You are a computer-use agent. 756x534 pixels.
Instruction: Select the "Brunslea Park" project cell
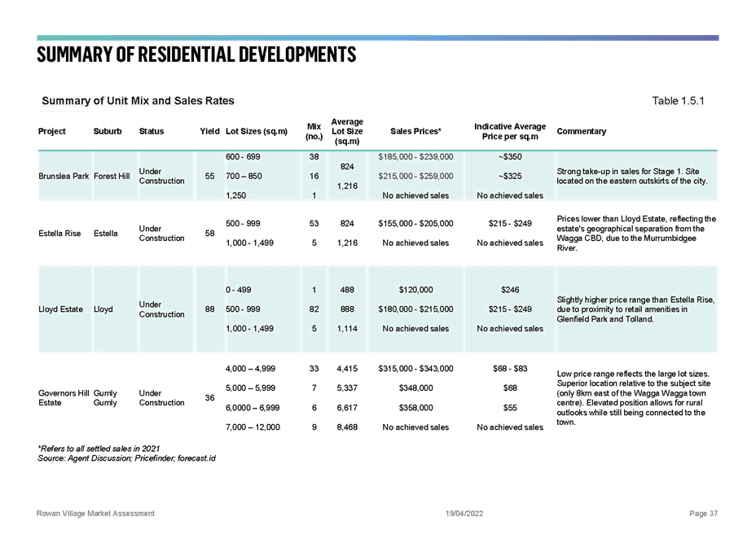pos(64,177)
